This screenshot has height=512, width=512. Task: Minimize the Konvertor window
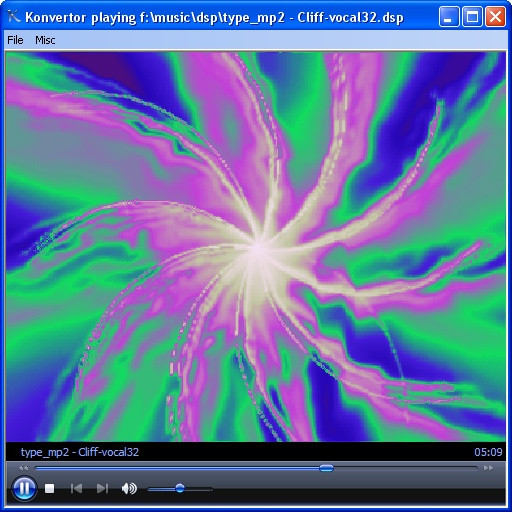coord(449,17)
